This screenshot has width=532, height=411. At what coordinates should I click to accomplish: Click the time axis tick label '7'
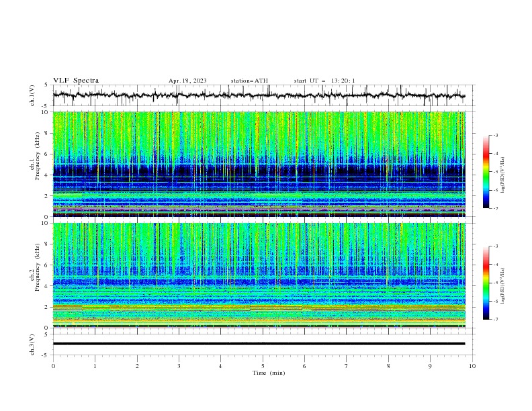click(347, 366)
